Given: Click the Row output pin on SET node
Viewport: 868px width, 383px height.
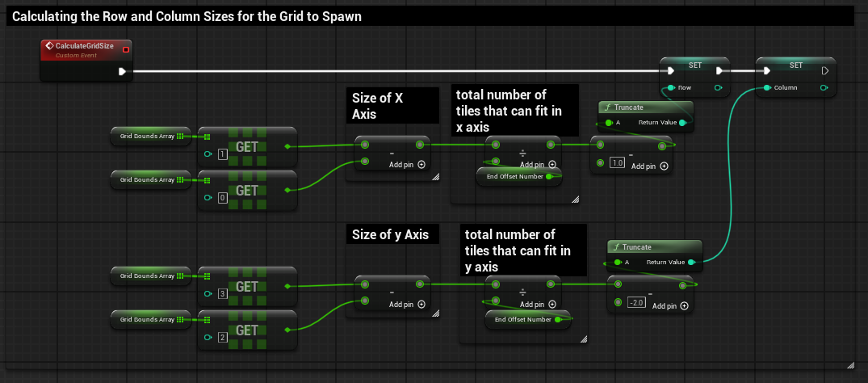Looking at the screenshot, I should coord(718,87).
